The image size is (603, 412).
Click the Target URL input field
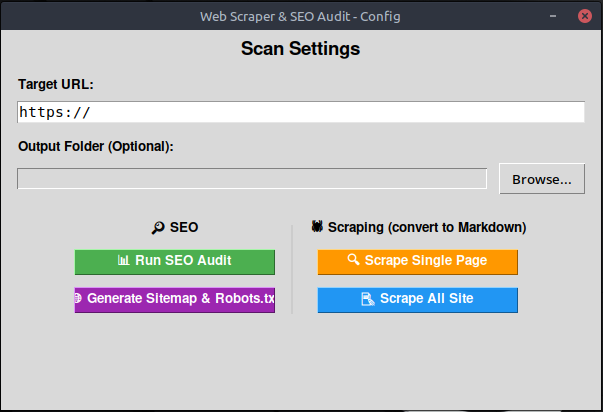[x=301, y=112]
